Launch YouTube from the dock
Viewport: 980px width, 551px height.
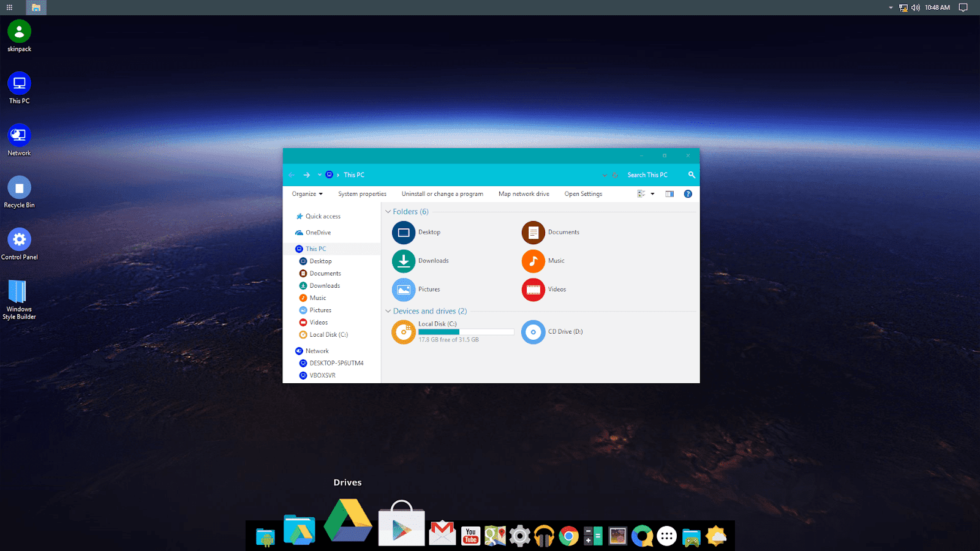tap(470, 534)
